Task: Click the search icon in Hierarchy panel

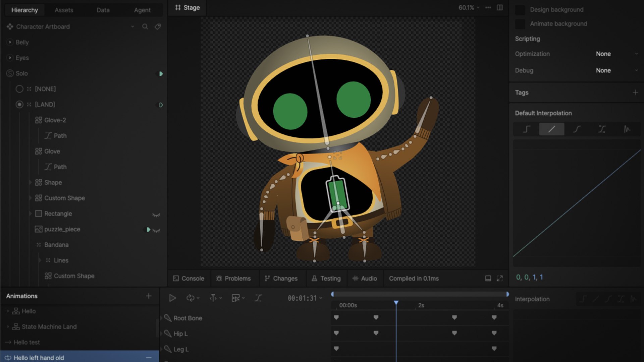Action: (145, 26)
